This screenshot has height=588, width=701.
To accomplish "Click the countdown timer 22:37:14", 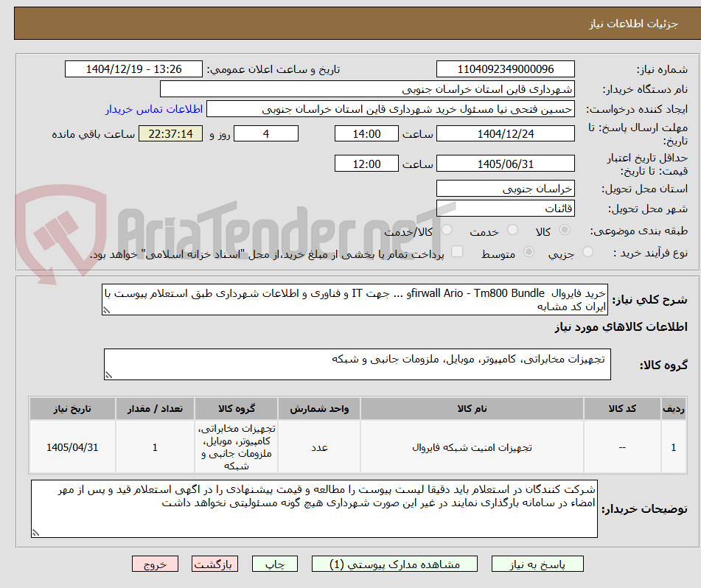I will [170, 133].
